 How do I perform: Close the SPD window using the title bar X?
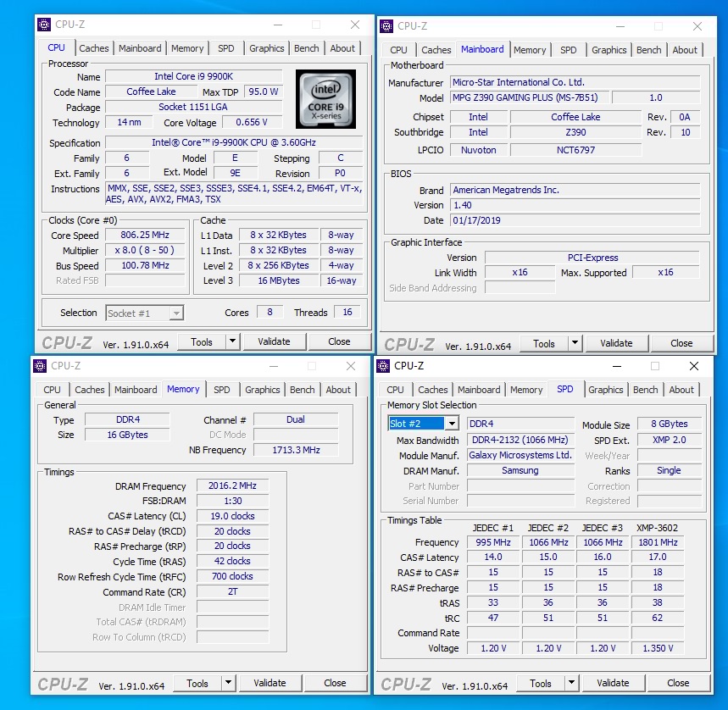pyautogui.click(x=694, y=366)
